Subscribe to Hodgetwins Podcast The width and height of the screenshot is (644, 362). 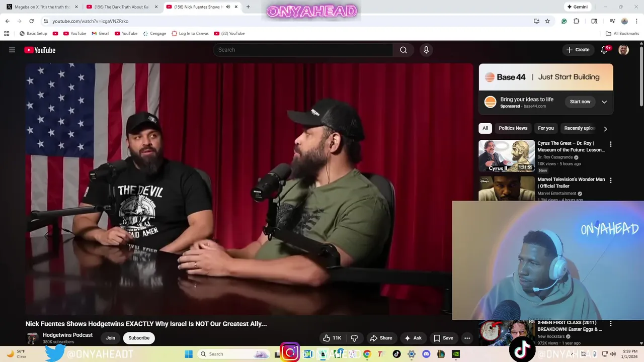(x=139, y=338)
